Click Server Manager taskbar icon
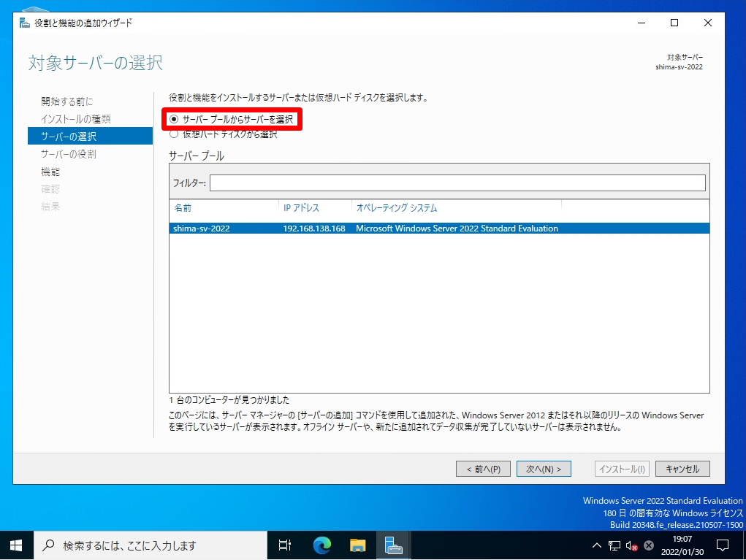The width and height of the screenshot is (746, 560). [x=393, y=545]
